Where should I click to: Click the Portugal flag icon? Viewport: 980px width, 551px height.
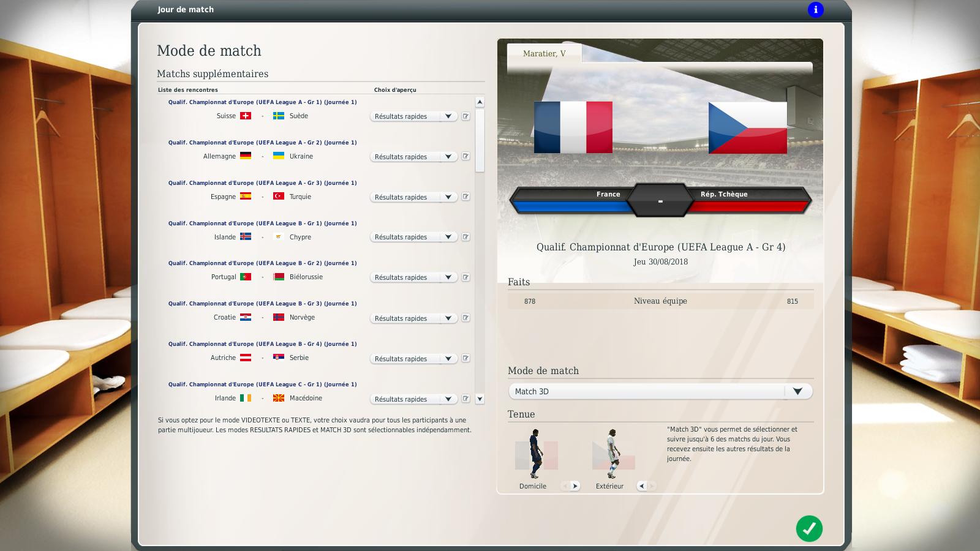click(246, 277)
